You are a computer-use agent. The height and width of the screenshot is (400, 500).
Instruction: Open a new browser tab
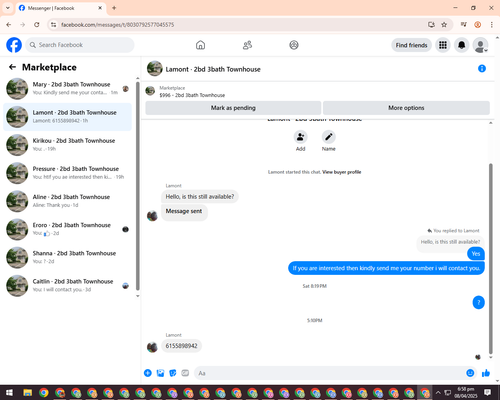114,8
